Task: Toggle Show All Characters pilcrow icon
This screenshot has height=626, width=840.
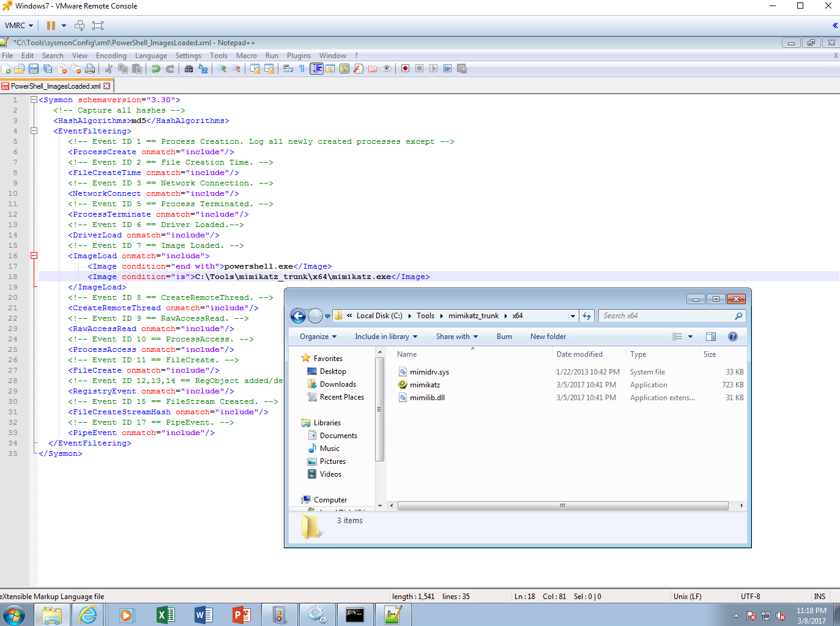Action: click(x=302, y=69)
